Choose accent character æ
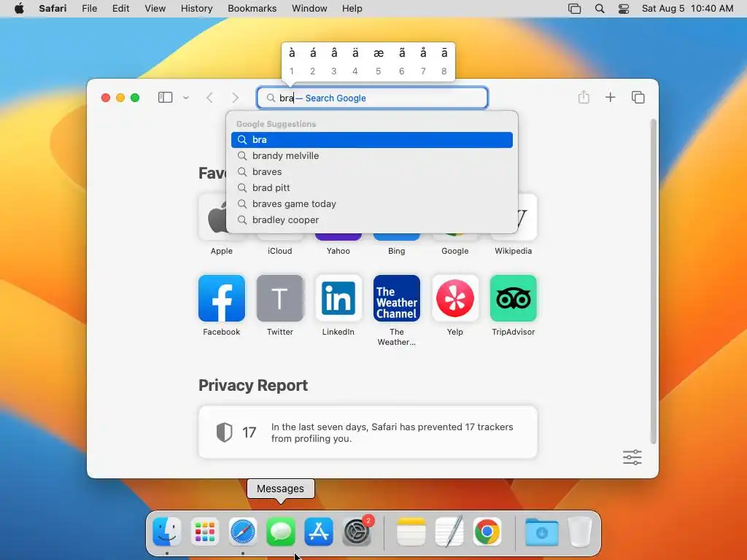The width and height of the screenshot is (747, 560). pos(379,53)
